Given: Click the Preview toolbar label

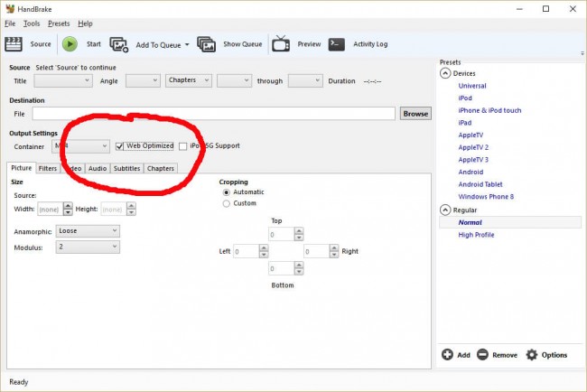Looking at the screenshot, I should [x=309, y=44].
